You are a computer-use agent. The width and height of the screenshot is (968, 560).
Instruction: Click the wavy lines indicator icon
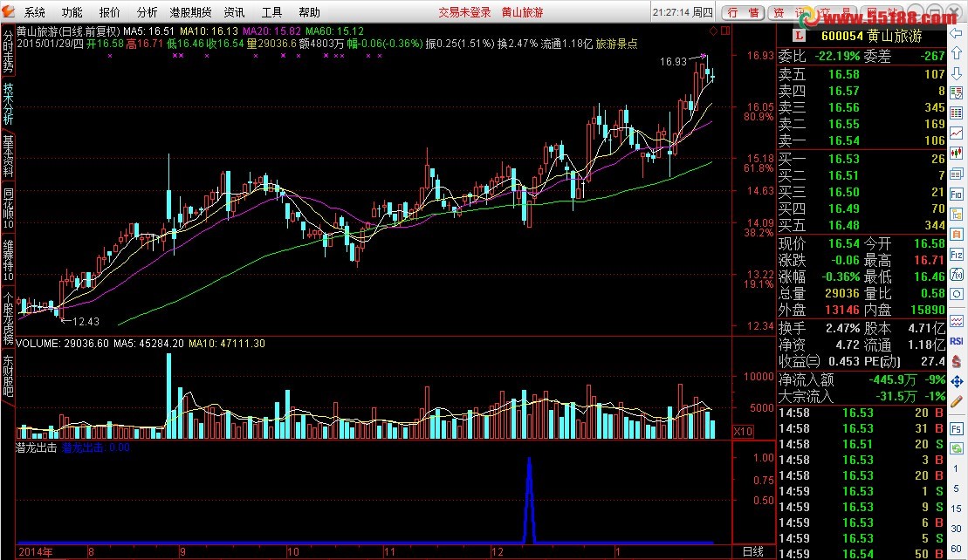pyautogui.click(x=957, y=321)
